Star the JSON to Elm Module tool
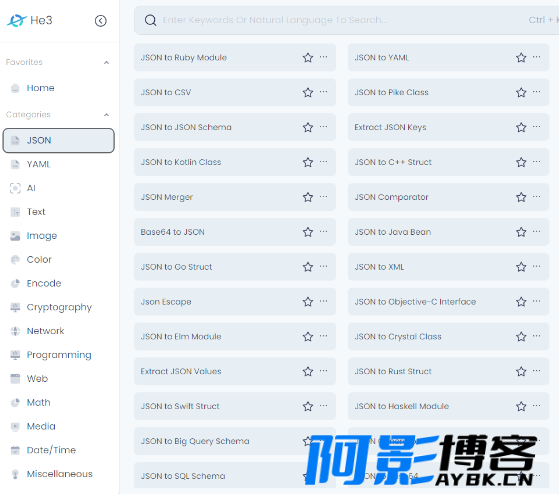Screen dimensions: 559x496 pos(308,337)
